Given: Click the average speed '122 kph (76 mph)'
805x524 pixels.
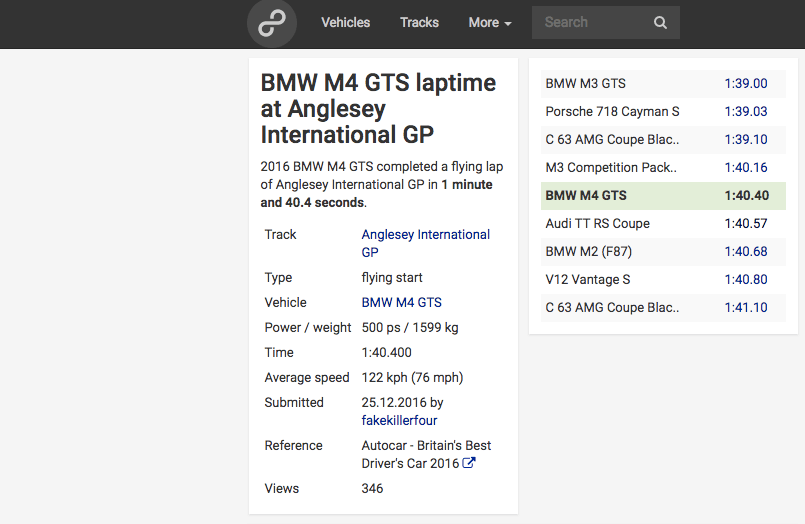Looking at the screenshot, I should tap(412, 378).
